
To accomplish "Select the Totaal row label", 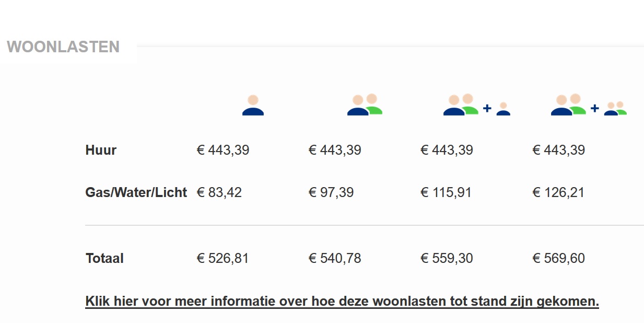I will [104, 258].
